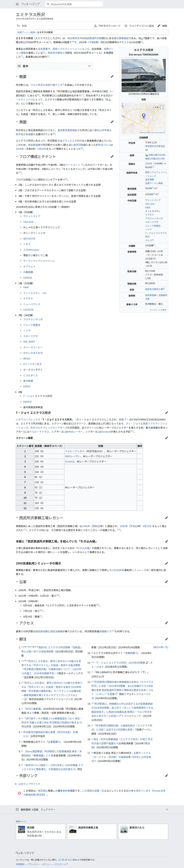184x868 pixels.
Task: Open the 埼玉県所沢市 link in intro
Action: click(74, 38)
